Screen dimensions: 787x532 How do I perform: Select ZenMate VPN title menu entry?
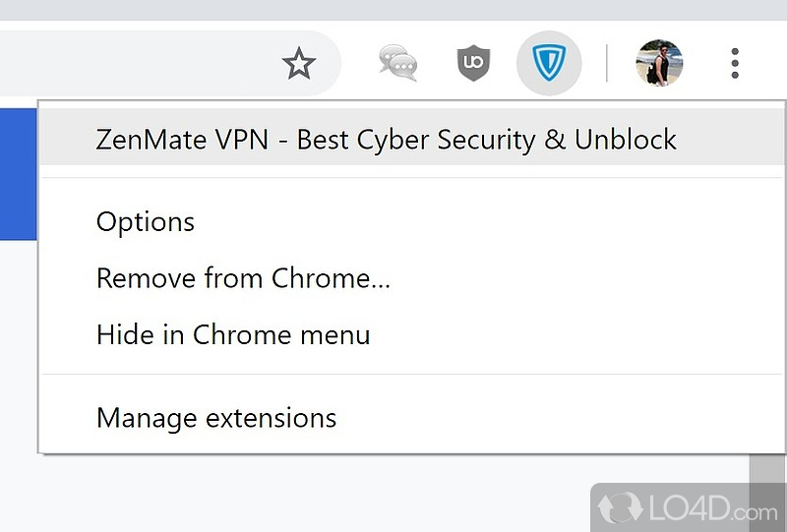[386, 139]
